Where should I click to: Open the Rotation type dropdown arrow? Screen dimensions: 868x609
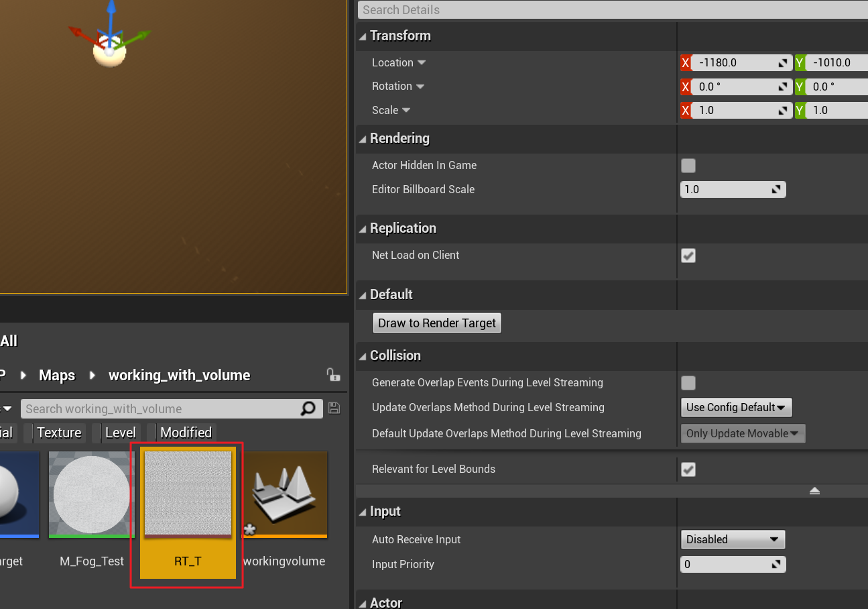coord(420,87)
